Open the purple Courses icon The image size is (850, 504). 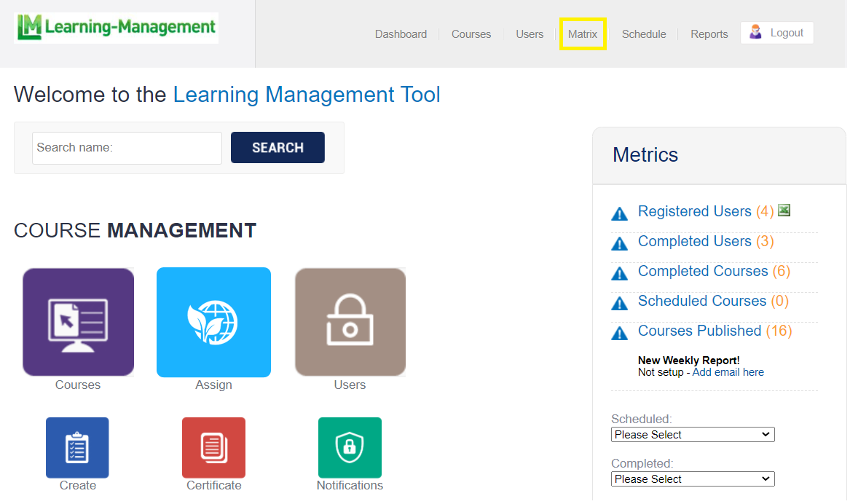[78, 322]
